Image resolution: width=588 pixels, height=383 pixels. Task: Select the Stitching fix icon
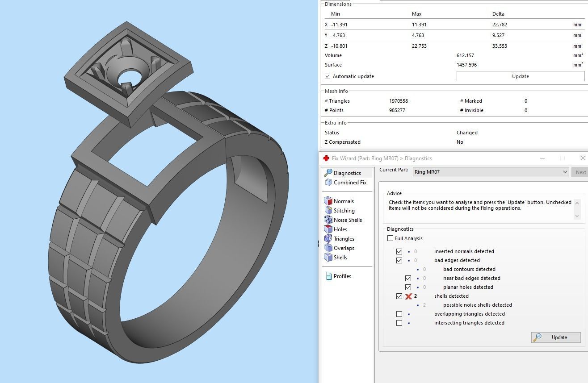pos(328,210)
